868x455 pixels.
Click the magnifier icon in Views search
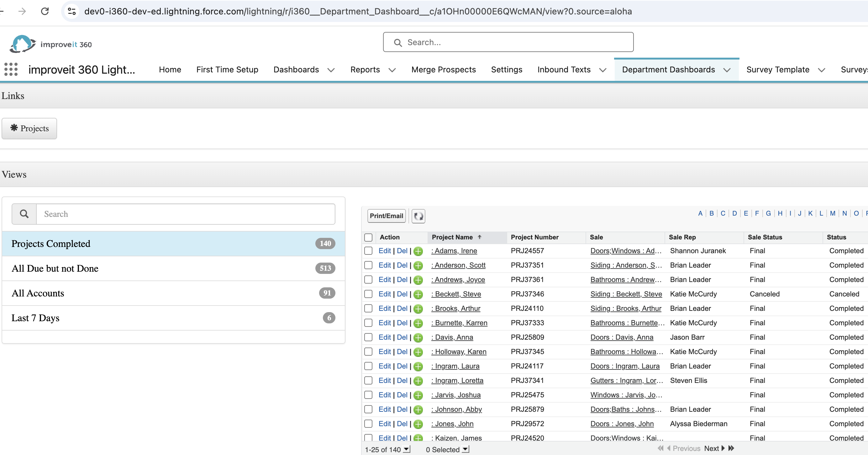[24, 214]
